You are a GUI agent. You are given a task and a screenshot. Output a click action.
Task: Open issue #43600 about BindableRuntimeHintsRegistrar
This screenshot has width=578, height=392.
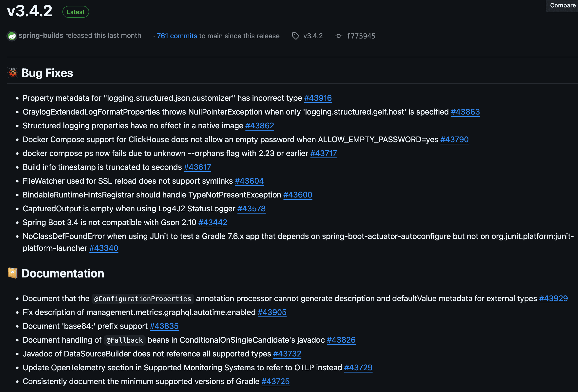[298, 195]
